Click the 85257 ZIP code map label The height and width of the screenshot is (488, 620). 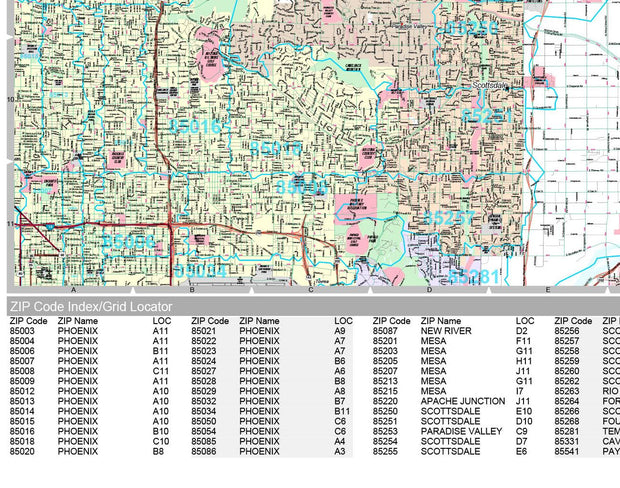(x=449, y=217)
